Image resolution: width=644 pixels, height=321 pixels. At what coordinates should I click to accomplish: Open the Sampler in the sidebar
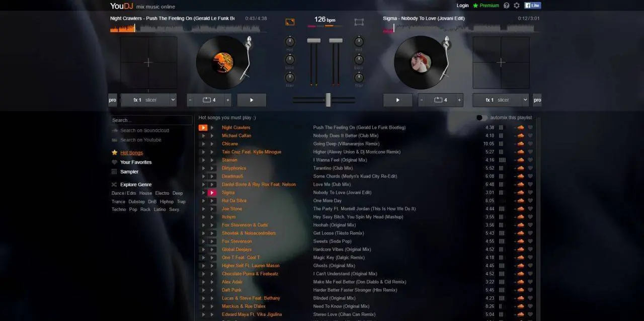tap(129, 172)
